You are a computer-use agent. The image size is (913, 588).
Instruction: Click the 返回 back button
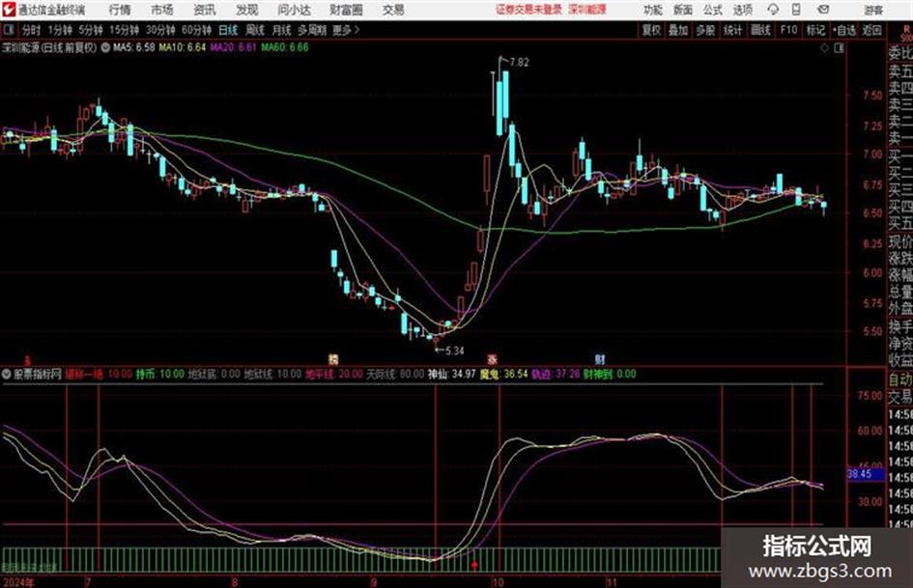pos(871,30)
